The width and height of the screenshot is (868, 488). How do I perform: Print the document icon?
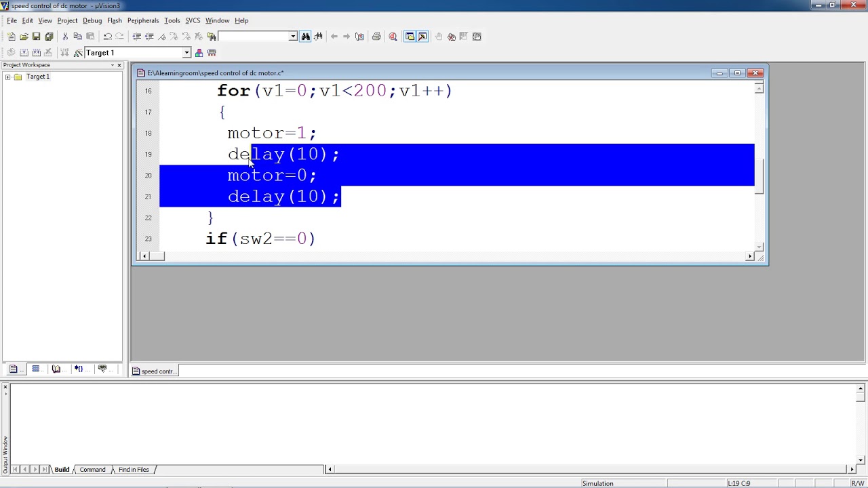[x=376, y=37]
